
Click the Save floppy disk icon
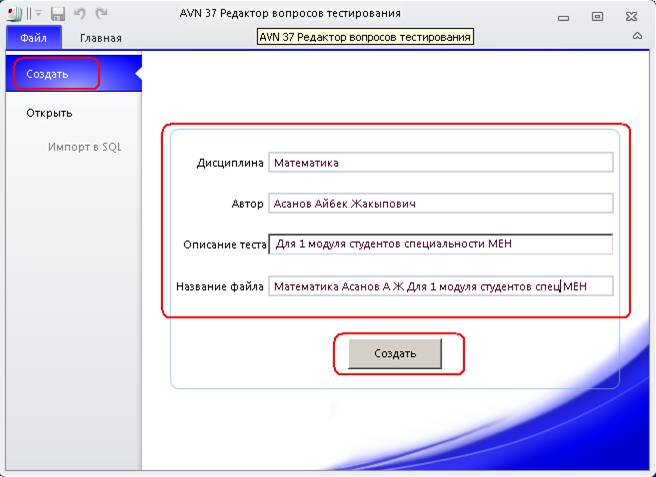click(x=58, y=14)
